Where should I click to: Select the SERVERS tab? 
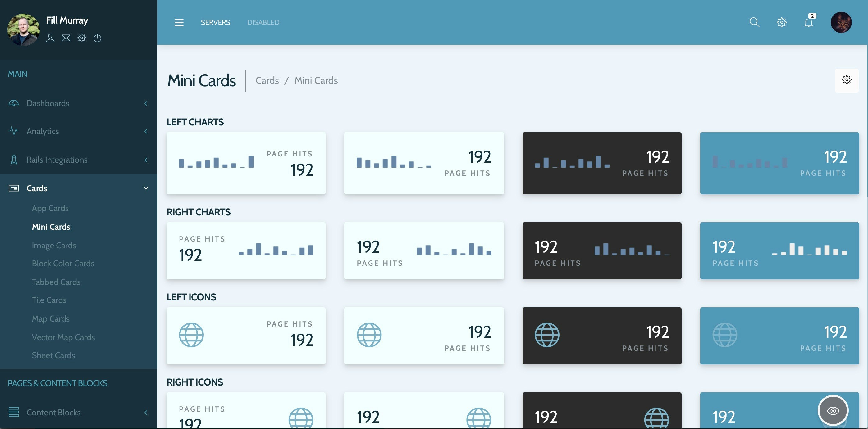pyautogui.click(x=216, y=22)
